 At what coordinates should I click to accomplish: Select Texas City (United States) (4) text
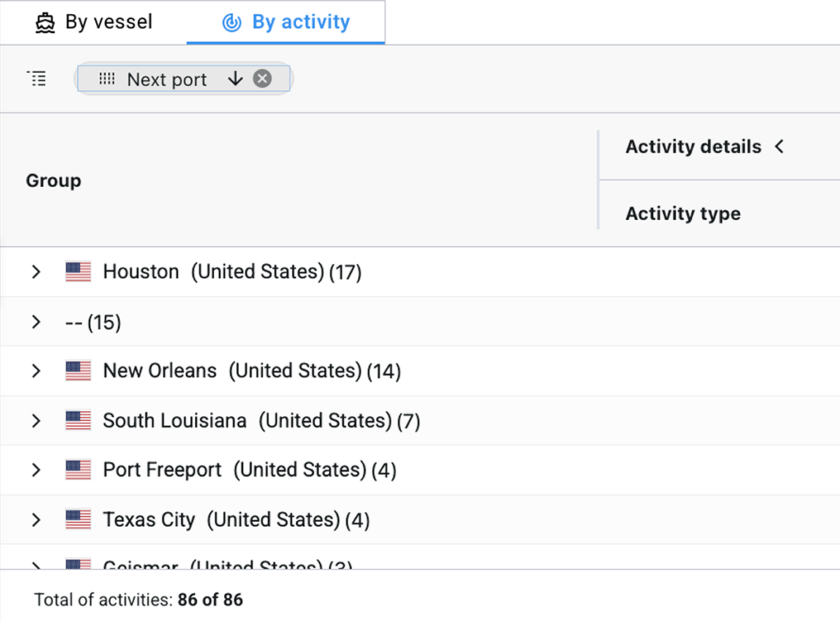(236, 519)
